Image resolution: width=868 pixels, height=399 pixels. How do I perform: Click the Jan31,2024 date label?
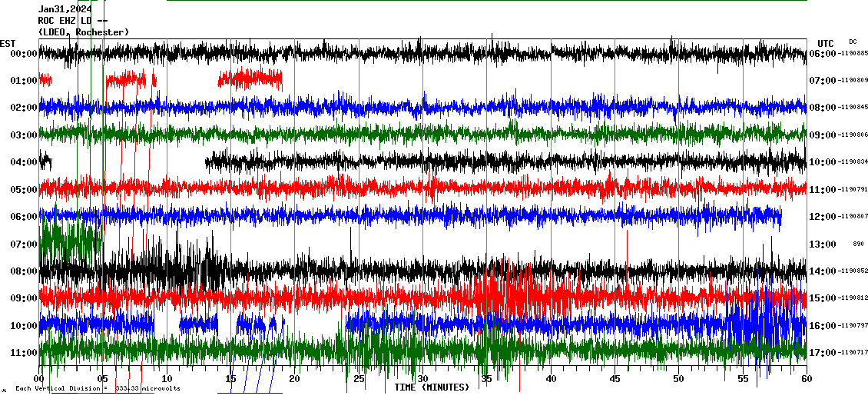(x=65, y=9)
